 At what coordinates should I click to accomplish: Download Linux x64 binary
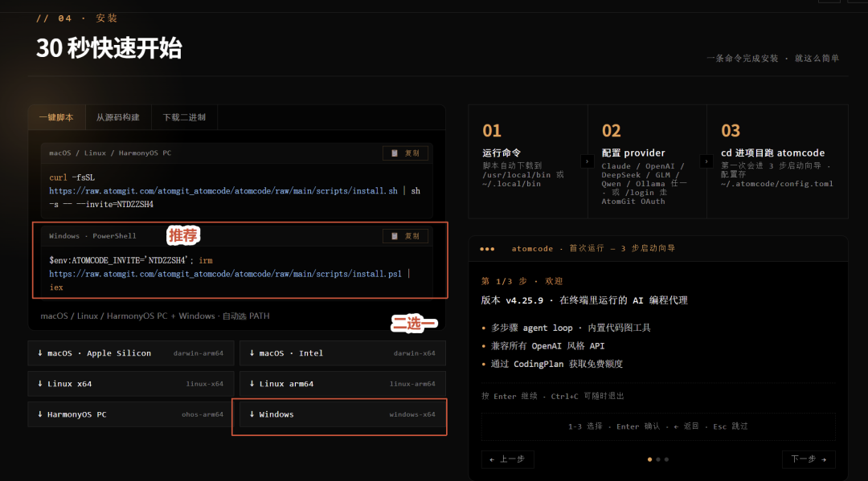coord(131,384)
